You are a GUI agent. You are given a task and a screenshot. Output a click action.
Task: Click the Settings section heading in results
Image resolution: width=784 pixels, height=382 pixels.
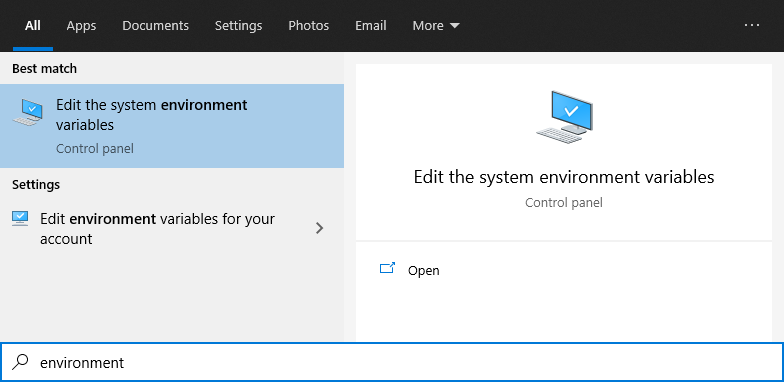click(36, 184)
